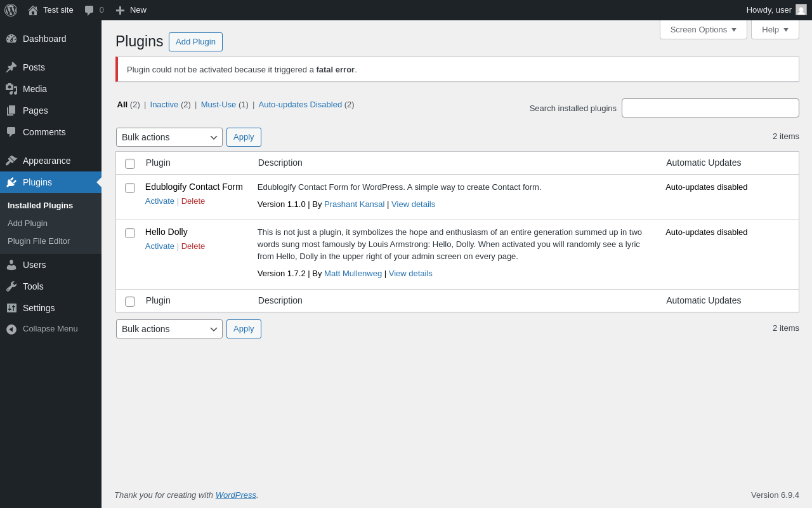Check the Edublogify Contact Form checkbox
This screenshot has width=812, height=508.
click(130, 188)
